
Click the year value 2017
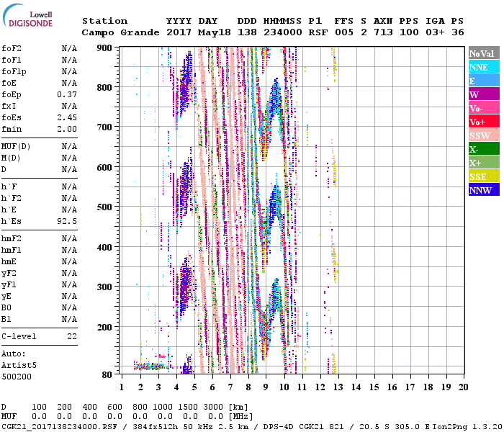[x=179, y=32]
